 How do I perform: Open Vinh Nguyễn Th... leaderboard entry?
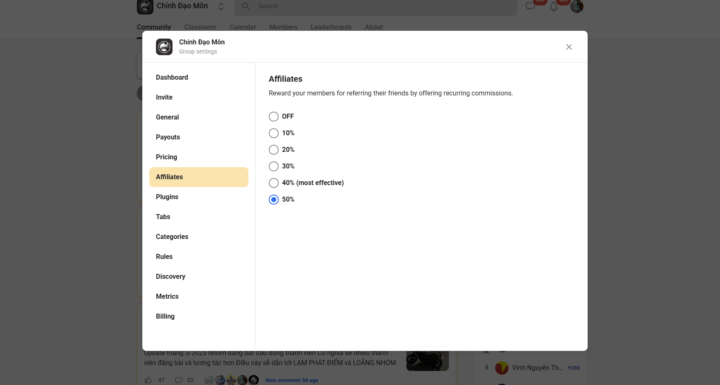coord(537,368)
